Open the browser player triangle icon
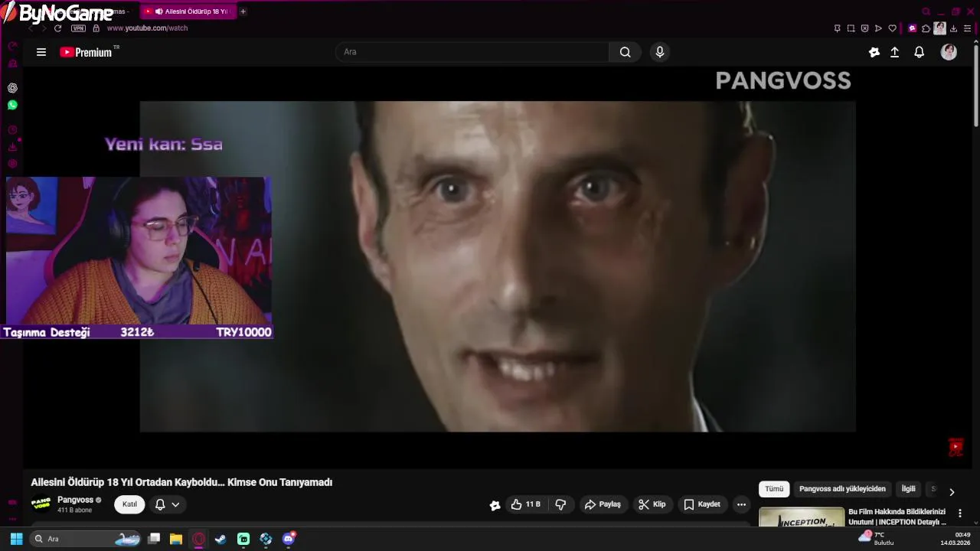This screenshot has width=980, height=551. (x=878, y=28)
